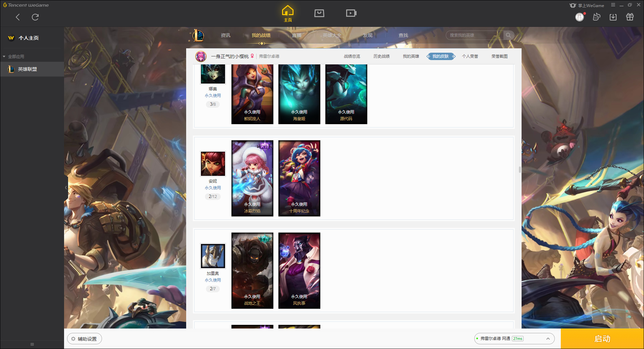Click the skin list scrollbar thumb
This screenshot has height=349, width=644.
tap(520, 169)
